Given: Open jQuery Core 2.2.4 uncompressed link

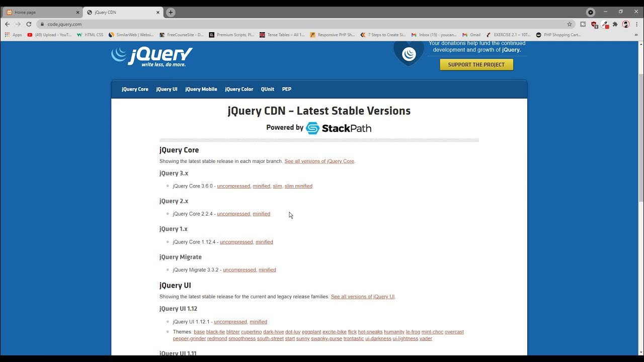Looking at the screenshot, I should 233,214.
